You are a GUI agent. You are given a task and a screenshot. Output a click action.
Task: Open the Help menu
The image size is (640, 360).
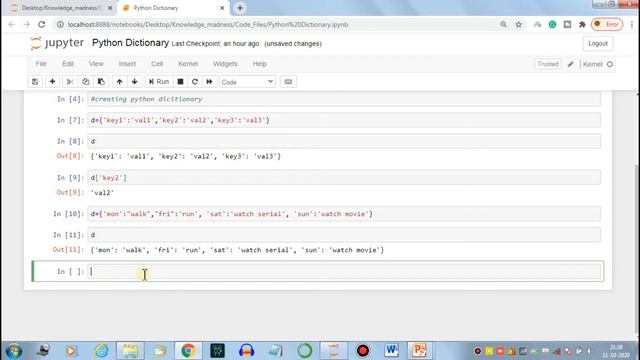[260, 64]
